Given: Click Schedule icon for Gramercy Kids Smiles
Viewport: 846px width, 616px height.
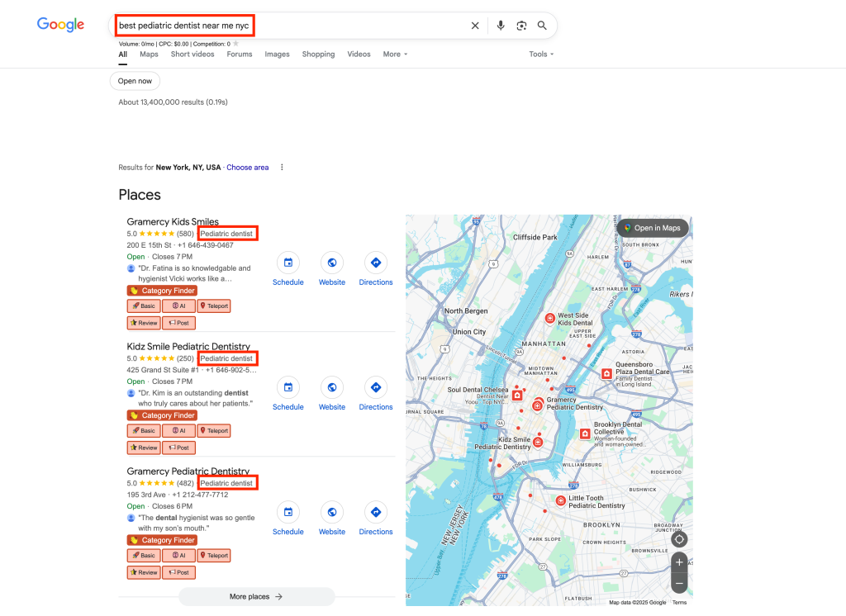Looking at the screenshot, I should click(x=288, y=263).
